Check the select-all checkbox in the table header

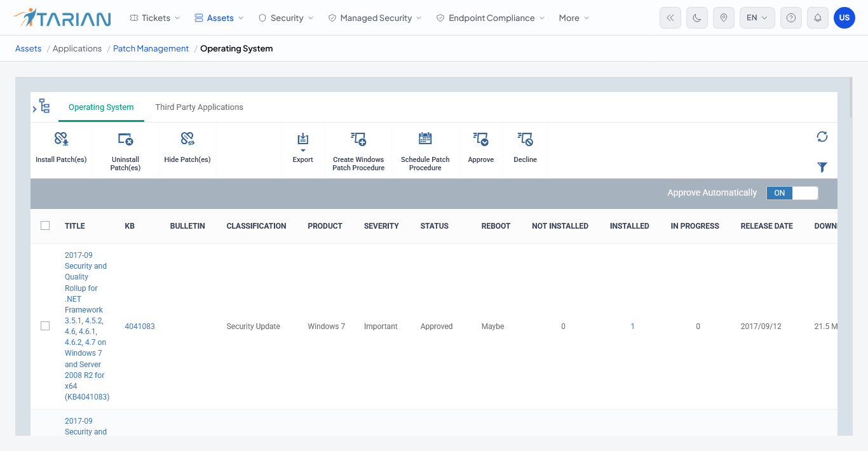[45, 226]
